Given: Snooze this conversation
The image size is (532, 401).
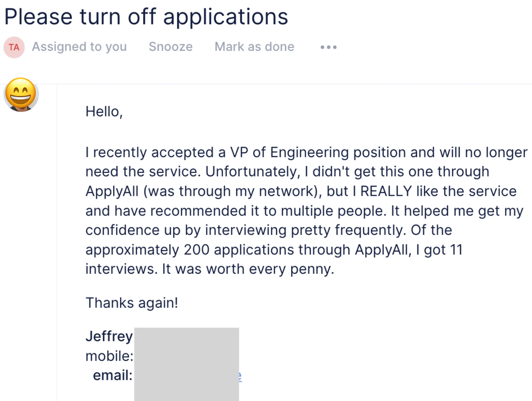Looking at the screenshot, I should coord(171,47).
